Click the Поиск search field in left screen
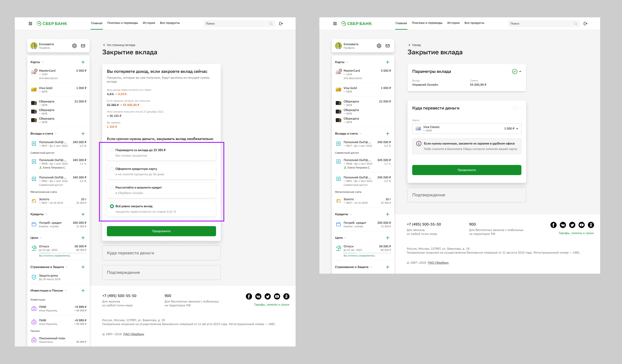 point(237,24)
